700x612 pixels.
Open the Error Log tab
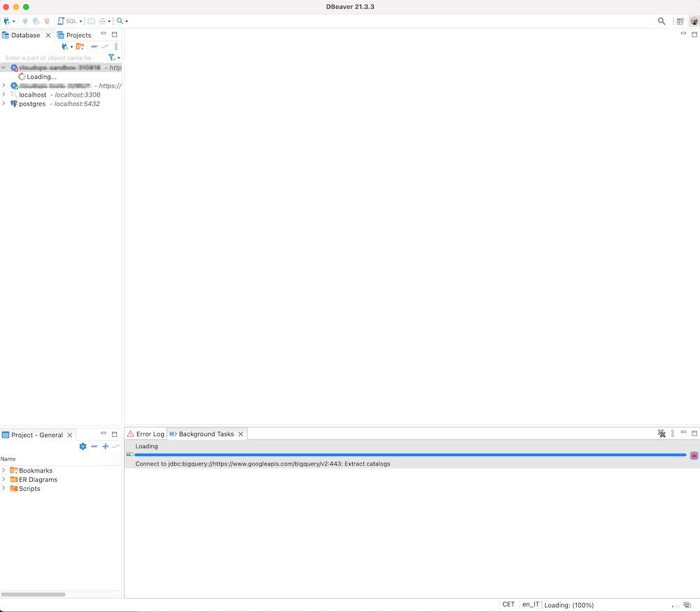click(x=148, y=433)
